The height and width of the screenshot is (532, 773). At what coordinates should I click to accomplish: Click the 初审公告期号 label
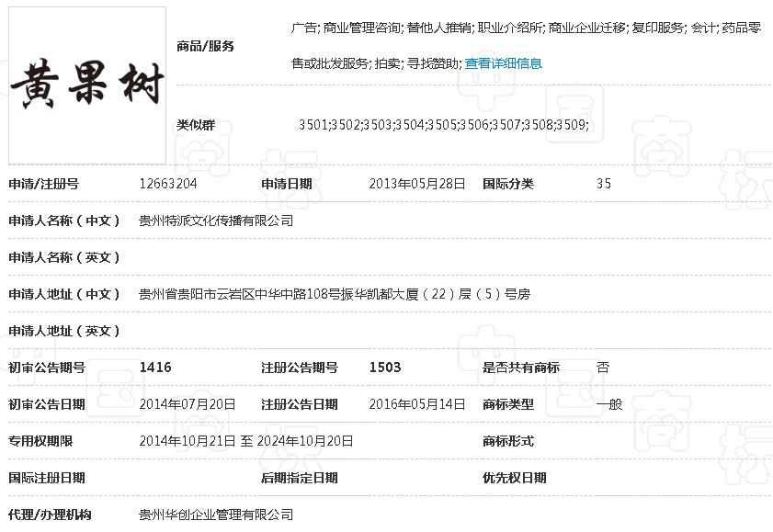click(x=47, y=368)
